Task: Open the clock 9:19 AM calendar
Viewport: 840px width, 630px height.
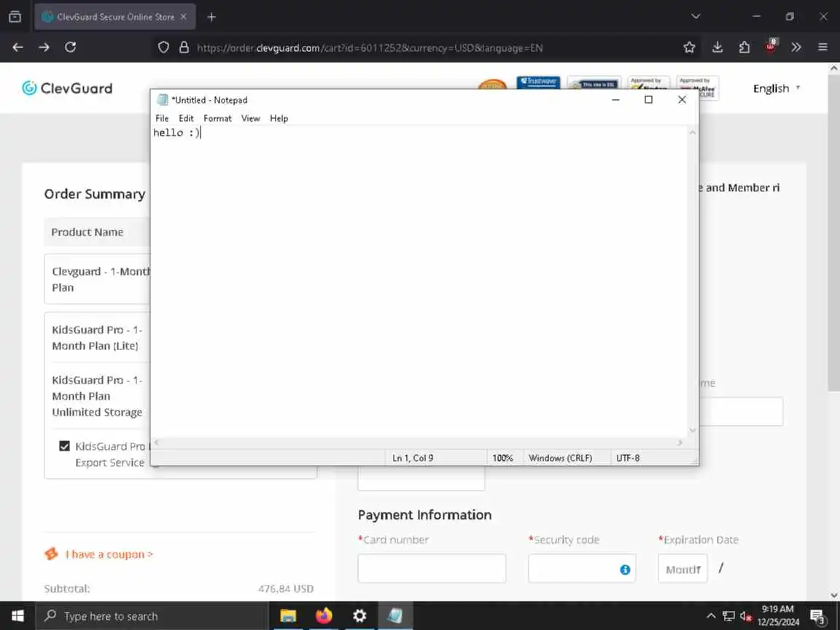Action: pos(778,615)
